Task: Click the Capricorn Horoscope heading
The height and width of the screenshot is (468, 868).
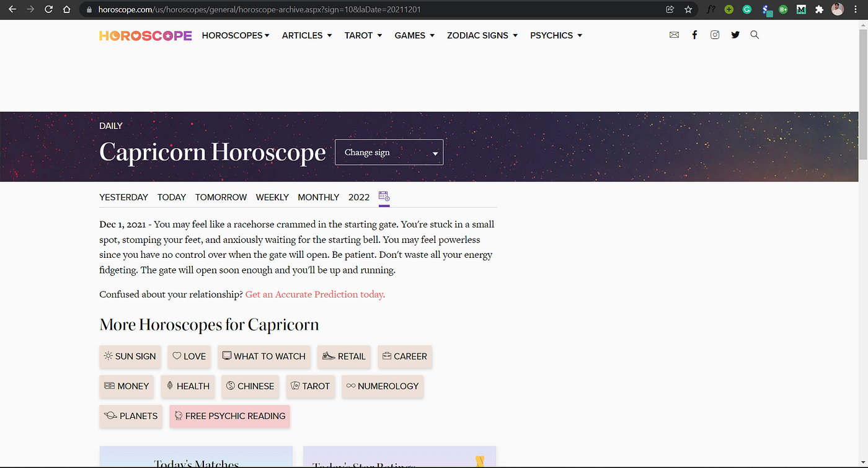Action: point(213,152)
